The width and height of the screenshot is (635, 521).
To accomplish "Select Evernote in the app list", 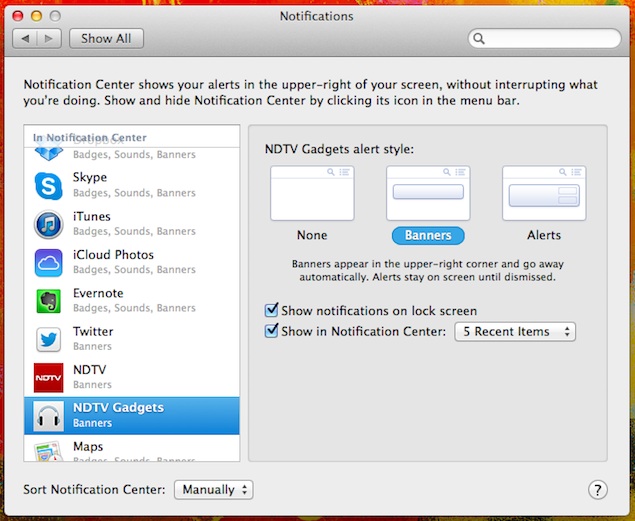I will tap(132, 300).
